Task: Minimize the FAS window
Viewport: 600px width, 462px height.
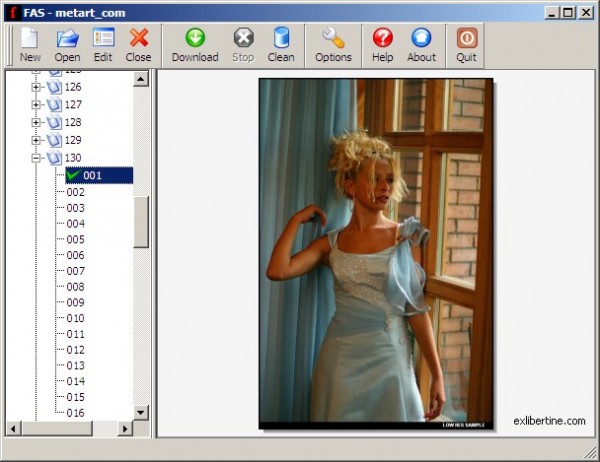Action: (551, 13)
